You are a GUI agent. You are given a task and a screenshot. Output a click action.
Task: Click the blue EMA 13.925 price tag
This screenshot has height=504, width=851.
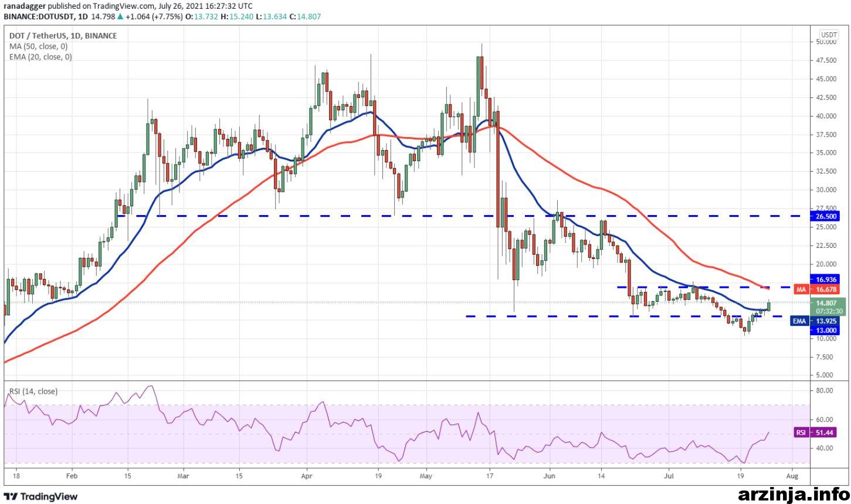[x=816, y=321]
